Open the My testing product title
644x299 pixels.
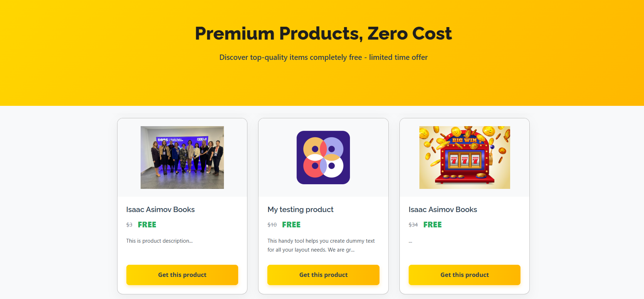[300, 210]
